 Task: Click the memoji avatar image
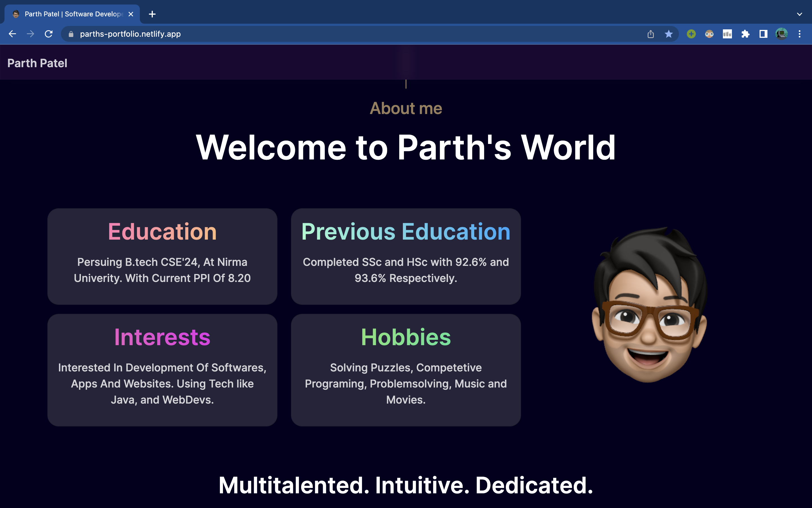[x=649, y=305]
